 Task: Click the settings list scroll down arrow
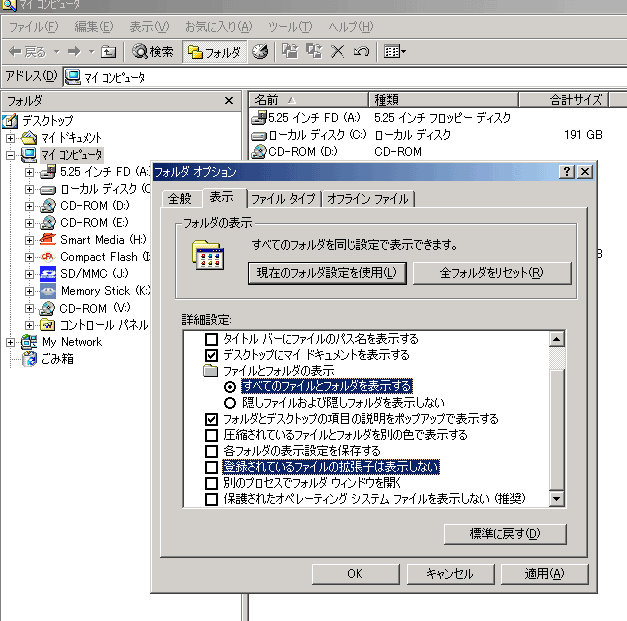click(x=557, y=499)
